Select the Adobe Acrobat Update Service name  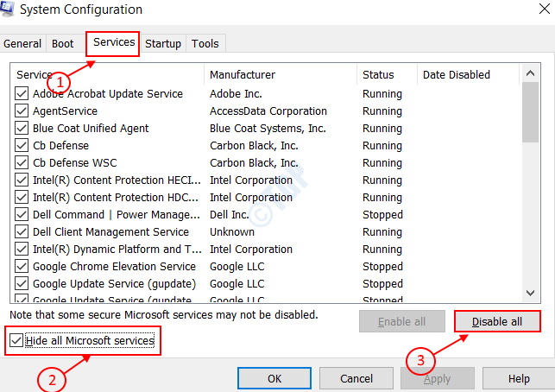pyautogui.click(x=108, y=94)
